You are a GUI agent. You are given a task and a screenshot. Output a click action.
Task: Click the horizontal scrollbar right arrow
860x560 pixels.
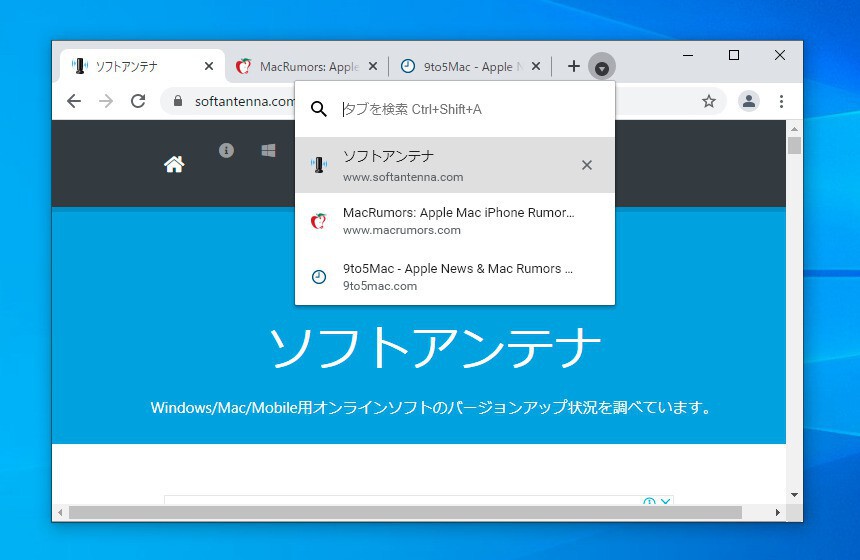(x=778, y=512)
